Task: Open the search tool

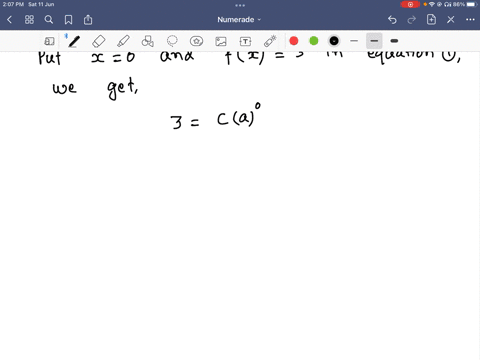Action: coord(49,20)
